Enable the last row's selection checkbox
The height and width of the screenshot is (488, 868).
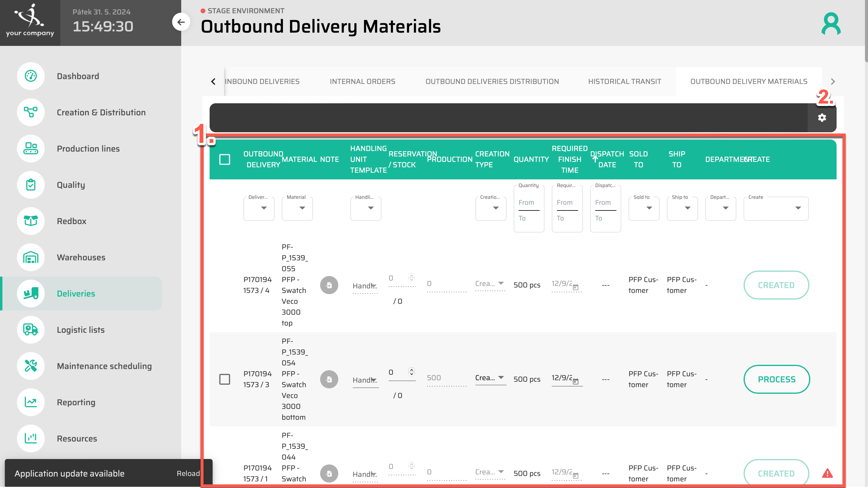[x=225, y=474]
